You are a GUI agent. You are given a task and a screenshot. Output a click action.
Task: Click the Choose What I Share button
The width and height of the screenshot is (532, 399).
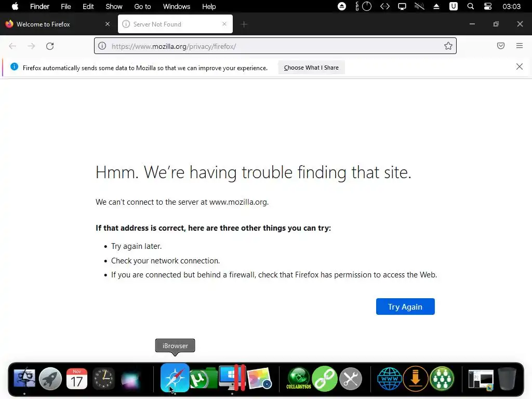click(311, 68)
